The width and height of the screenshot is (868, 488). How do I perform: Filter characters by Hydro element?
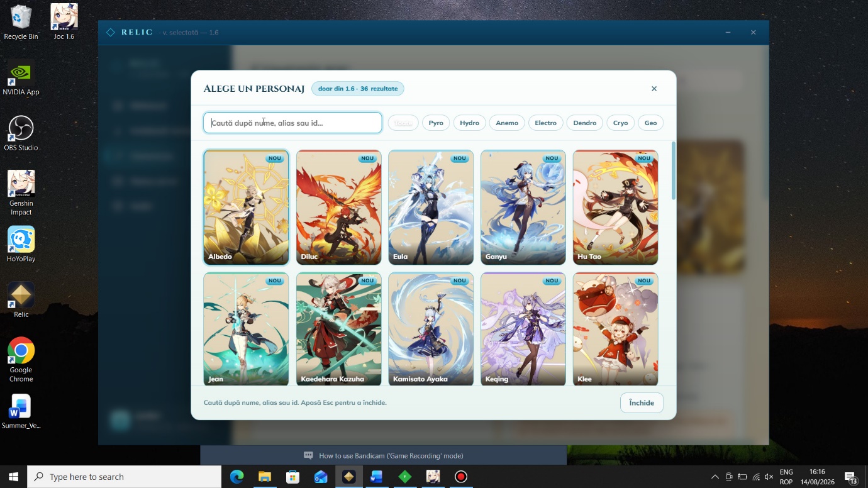tap(469, 123)
